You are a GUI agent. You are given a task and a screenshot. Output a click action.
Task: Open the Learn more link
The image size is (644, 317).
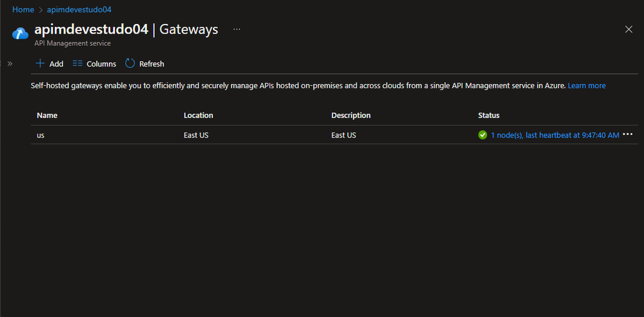(587, 85)
